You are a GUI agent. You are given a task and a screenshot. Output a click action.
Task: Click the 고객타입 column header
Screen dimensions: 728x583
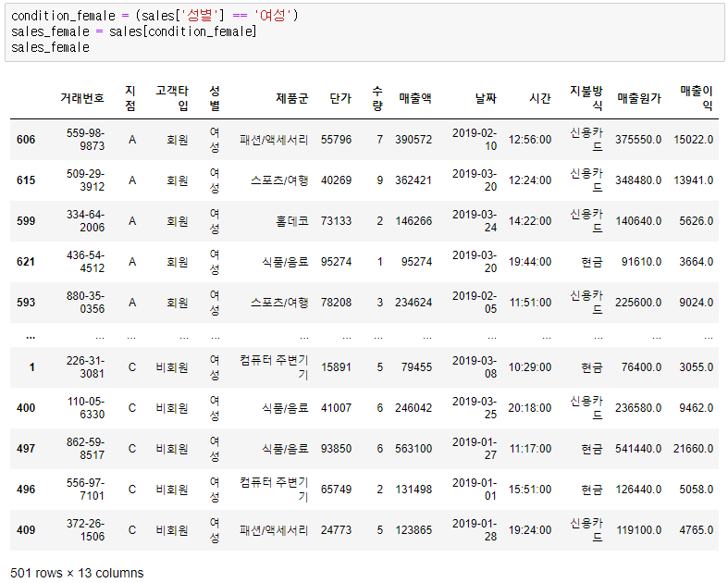[x=172, y=98]
